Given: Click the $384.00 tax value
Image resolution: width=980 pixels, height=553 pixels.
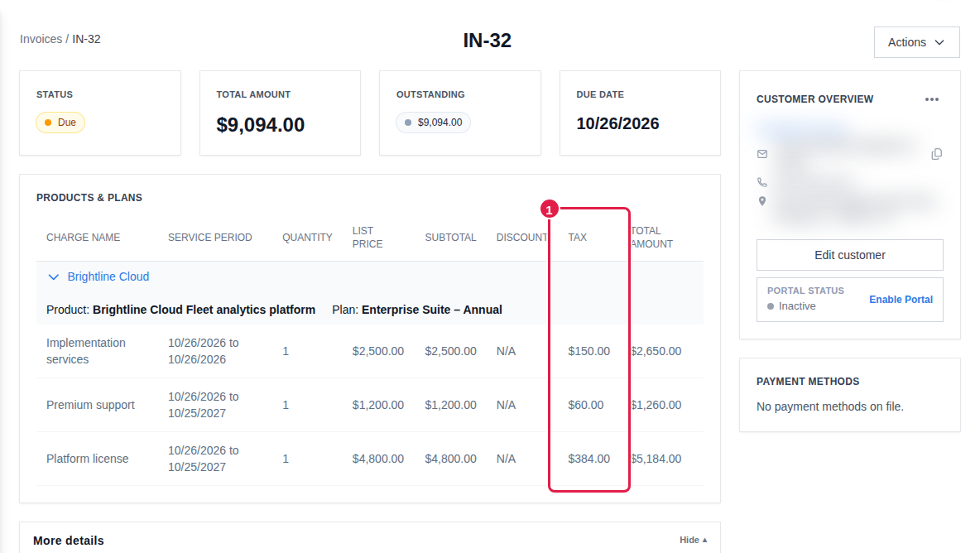Looking at the screenshot, I should point(588,459).
